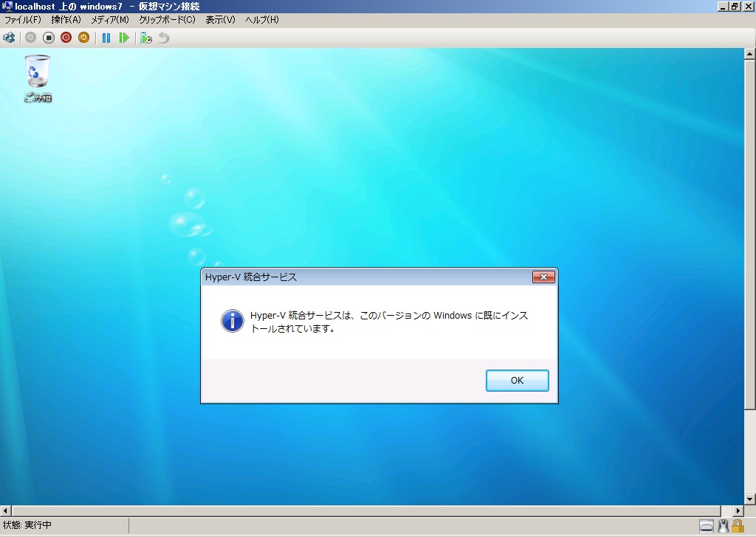Screen dimensions: 756x537
Task: Click the keyboard icon in the status bar
Action: click(x=707, y=525)
